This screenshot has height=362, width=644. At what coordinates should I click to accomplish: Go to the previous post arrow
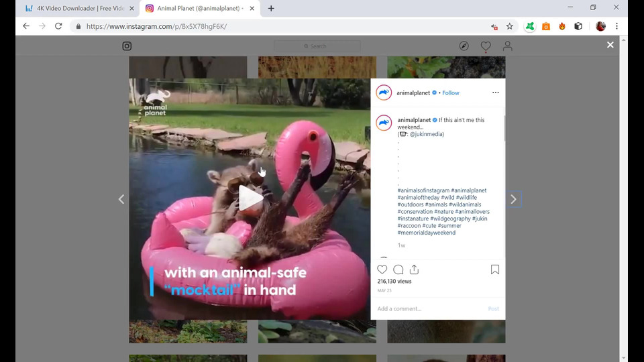click(121, 200)
